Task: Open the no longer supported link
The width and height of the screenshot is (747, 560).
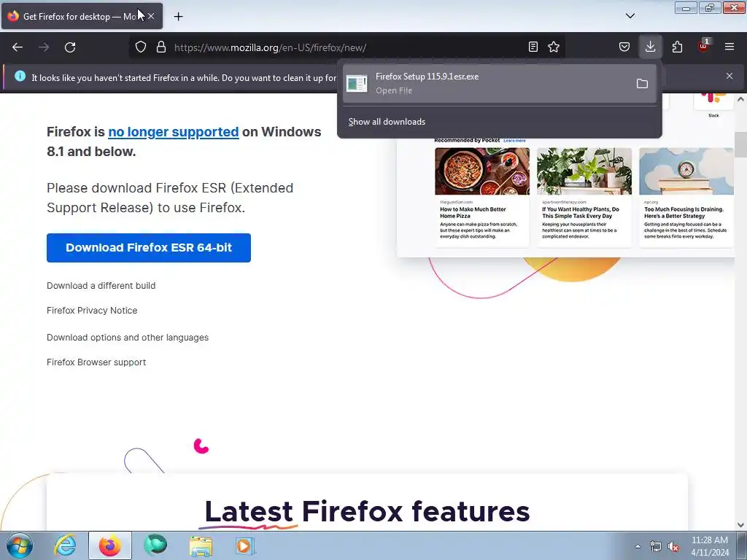Action: point(174,132)
